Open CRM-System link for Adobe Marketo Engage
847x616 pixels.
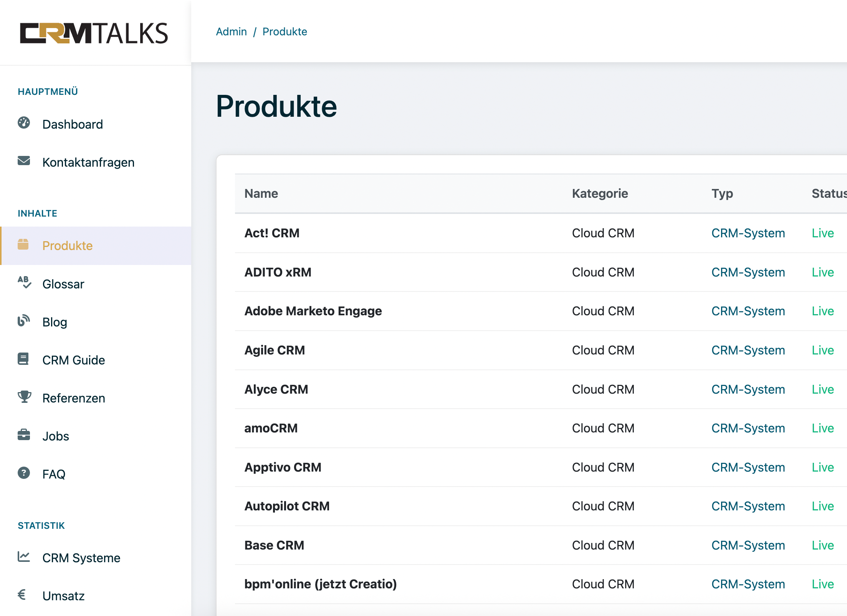(x=748, y=311)
